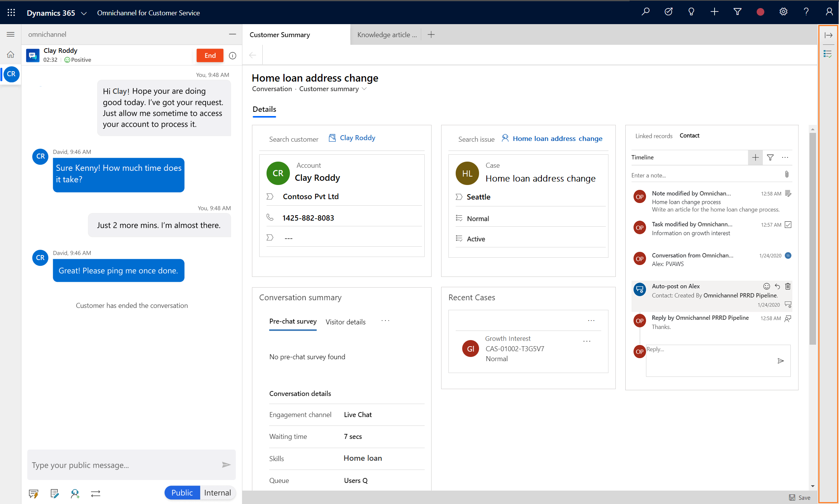The width and height of the screenshot is (839, 504).
Task: Click the internal message toggle
Action: [217, 493]
